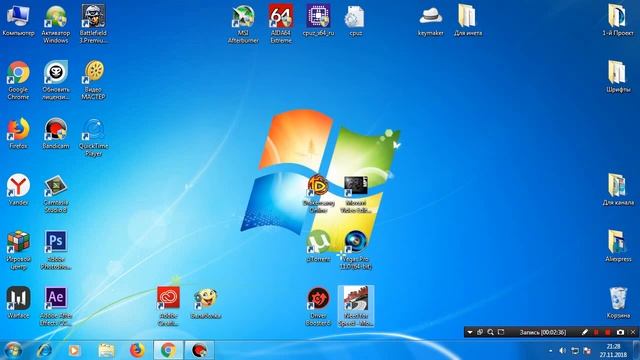Open the Action Center flag icon

587,351
